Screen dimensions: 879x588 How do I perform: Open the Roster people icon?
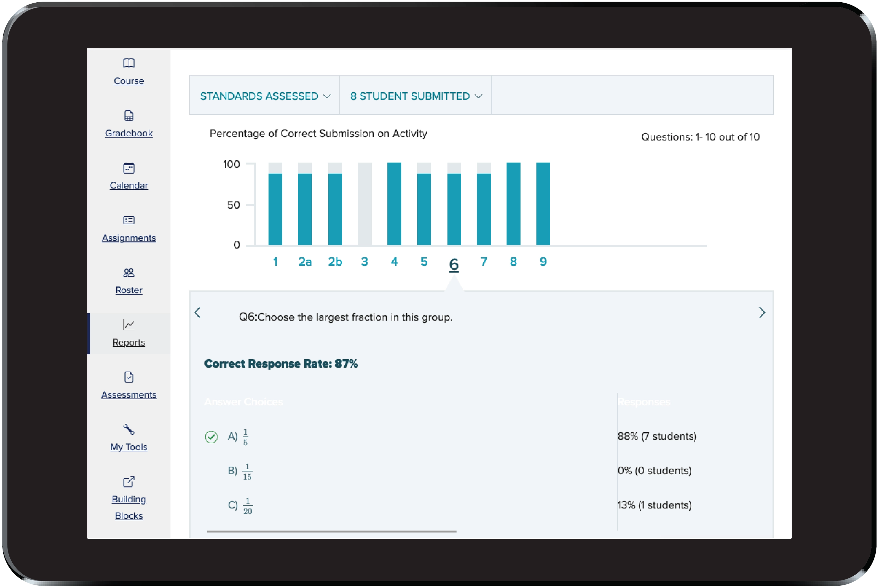[129, 273]
